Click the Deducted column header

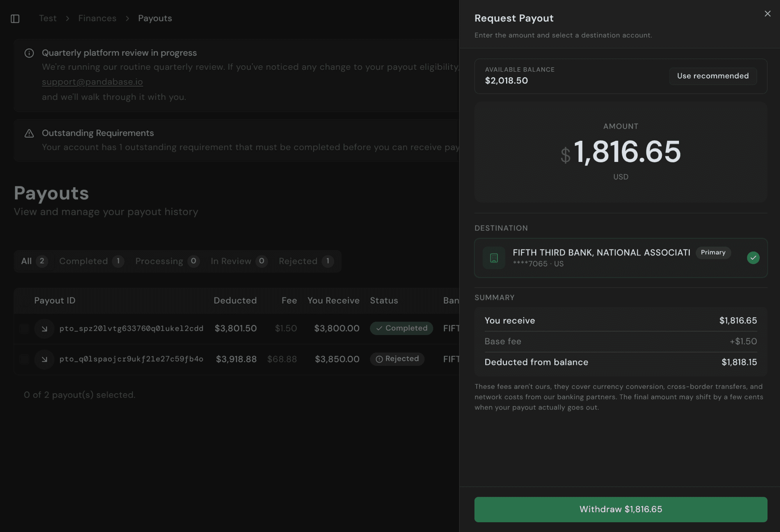click(235, 300)
